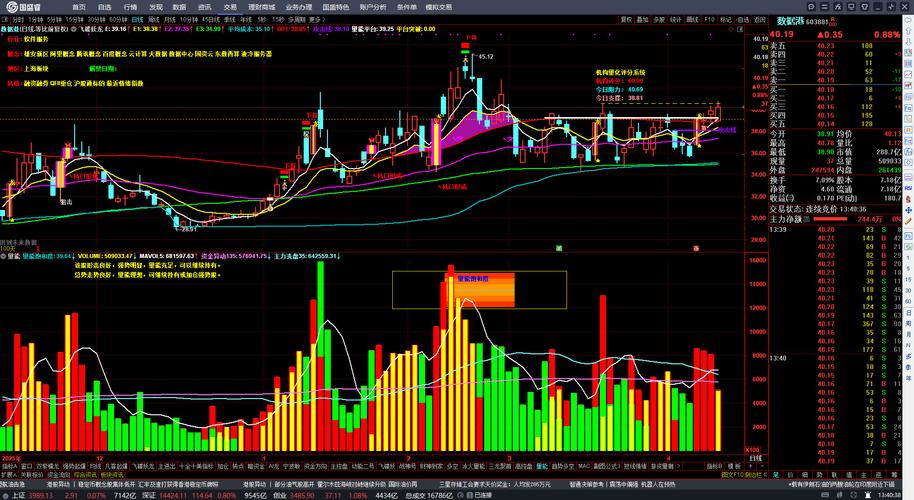Select the 强势起爆 indicator tab
914x500 pixels.
(74, 466)
